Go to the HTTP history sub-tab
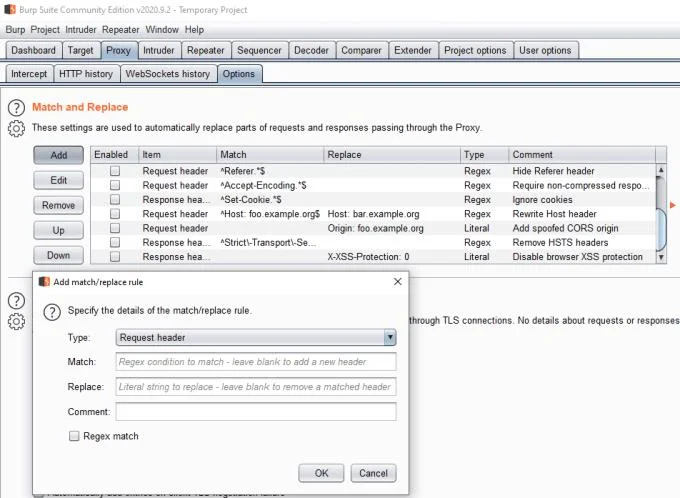This screenshot has height=498, width=680. 86,74
